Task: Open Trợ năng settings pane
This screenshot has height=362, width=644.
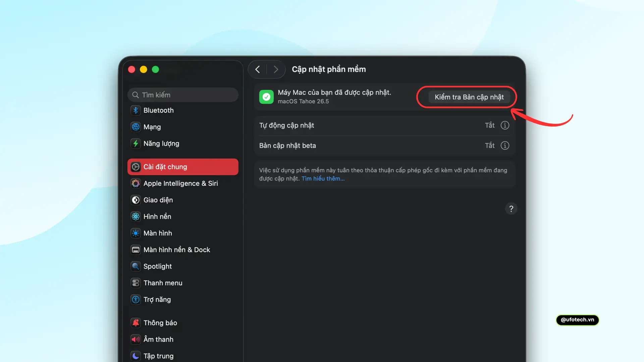Action: pyautogui.click(x=183, y=300)
